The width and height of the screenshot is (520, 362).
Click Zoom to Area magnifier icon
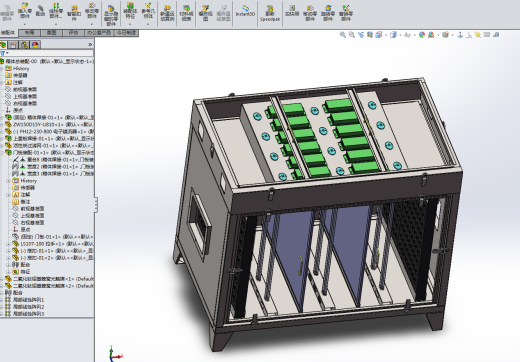pos(352,35)
